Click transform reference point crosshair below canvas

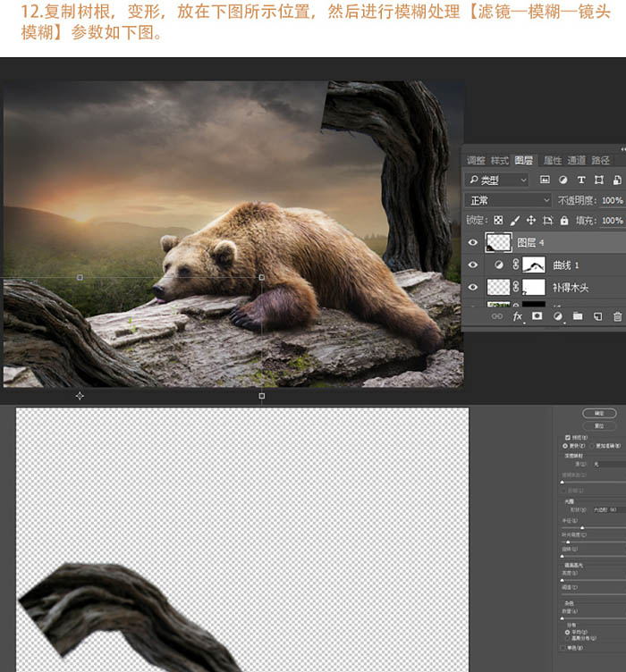tap(80, 396)
